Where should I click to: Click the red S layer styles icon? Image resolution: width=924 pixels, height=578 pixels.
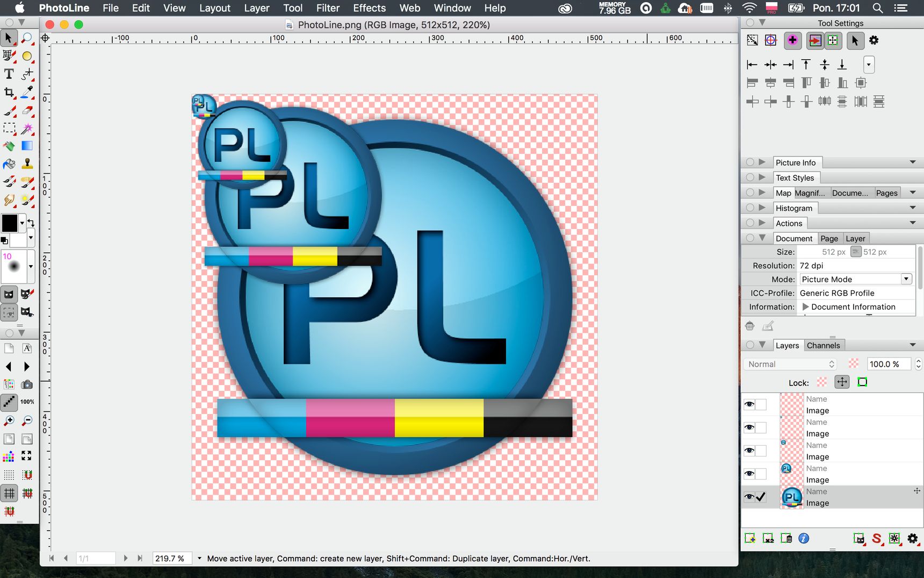(x=877, y=538)
